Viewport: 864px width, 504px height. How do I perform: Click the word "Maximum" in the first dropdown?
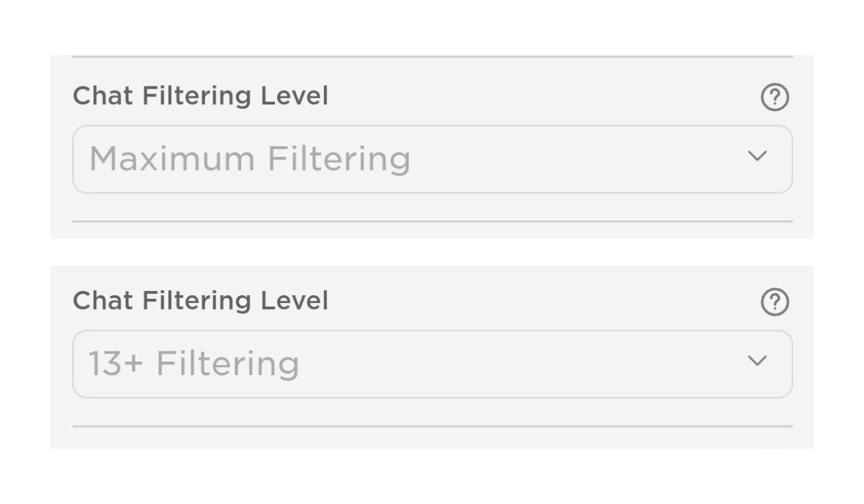171,159
